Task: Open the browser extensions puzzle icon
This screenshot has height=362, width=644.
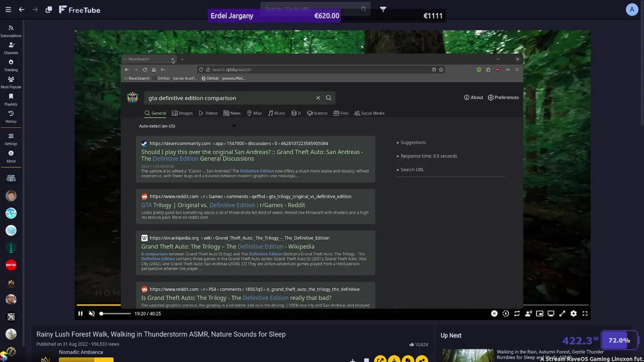Action: coord(488,69)
